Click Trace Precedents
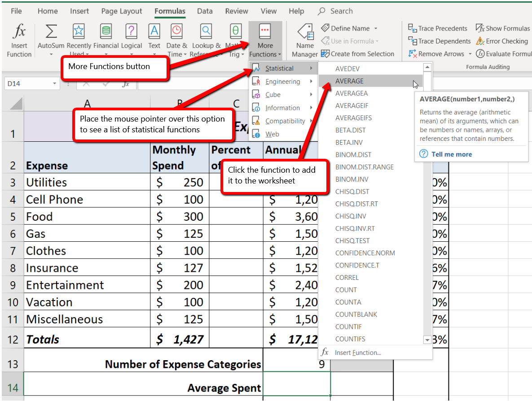This screenshot has height=401, width=532. [x=438, y=28]
